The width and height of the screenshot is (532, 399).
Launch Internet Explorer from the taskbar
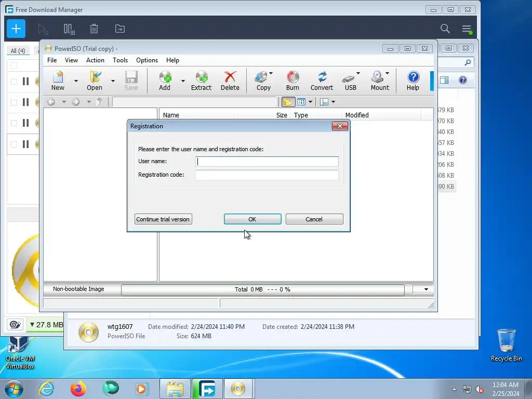click(46, 389)
